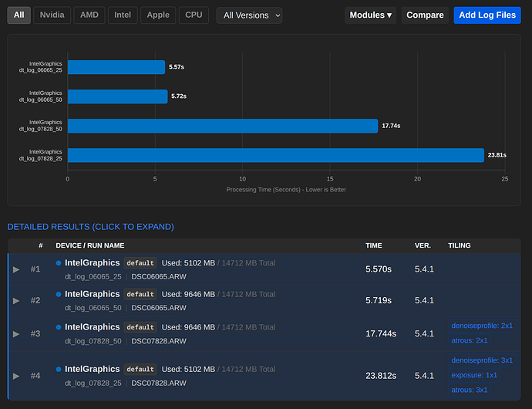Click the default badge in row #3
532x409 pixels.
point(140,327)
